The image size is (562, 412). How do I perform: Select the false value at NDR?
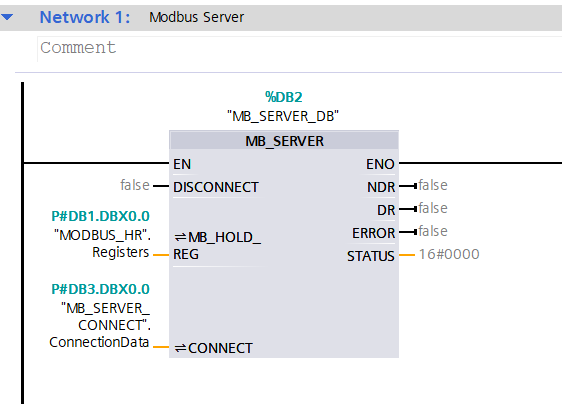click(x=433, y=185)
